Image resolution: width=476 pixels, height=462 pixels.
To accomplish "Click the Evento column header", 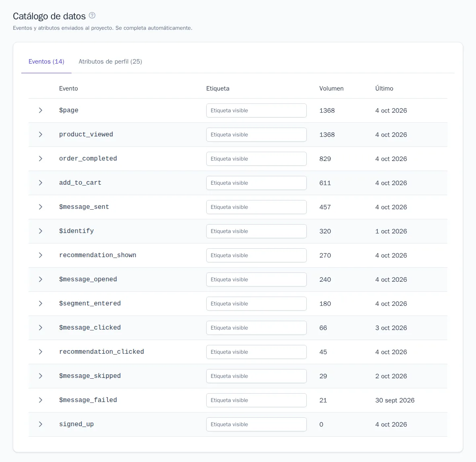I will pyautogui.click(x=68, y=89).
